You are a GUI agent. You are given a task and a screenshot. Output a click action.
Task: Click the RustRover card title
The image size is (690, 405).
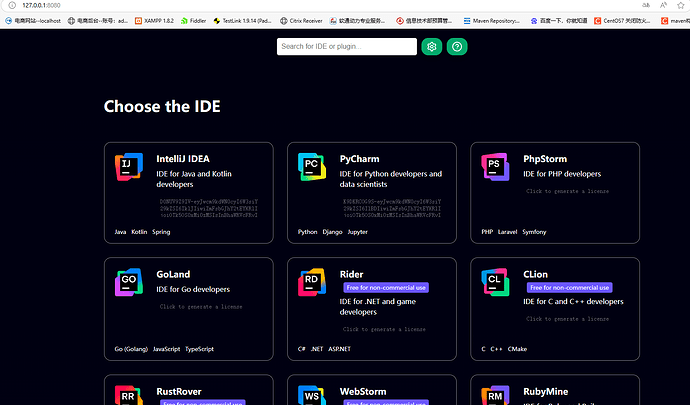[179, 391]
